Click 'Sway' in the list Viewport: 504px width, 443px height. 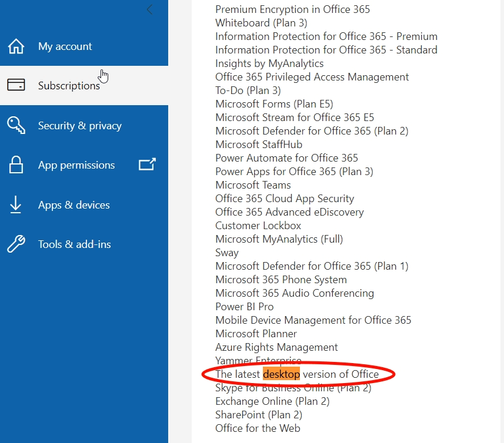227,253
